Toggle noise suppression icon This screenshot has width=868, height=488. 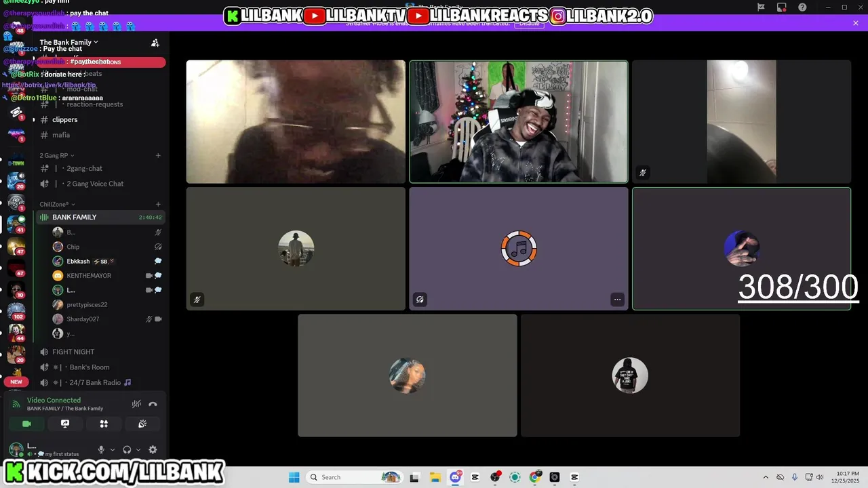tap(136, 404)
